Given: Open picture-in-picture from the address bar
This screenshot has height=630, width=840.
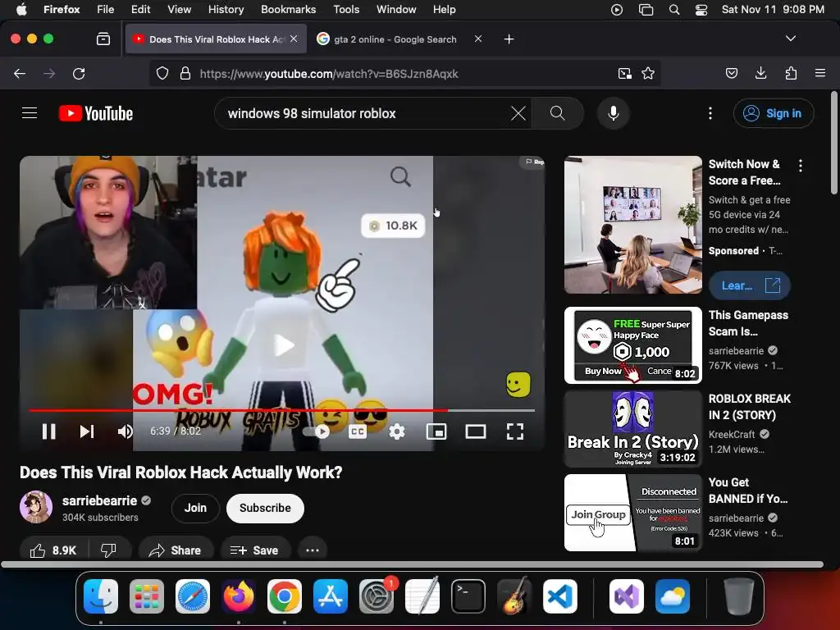Looking at the screenshot, I should (x=624, y=73).
